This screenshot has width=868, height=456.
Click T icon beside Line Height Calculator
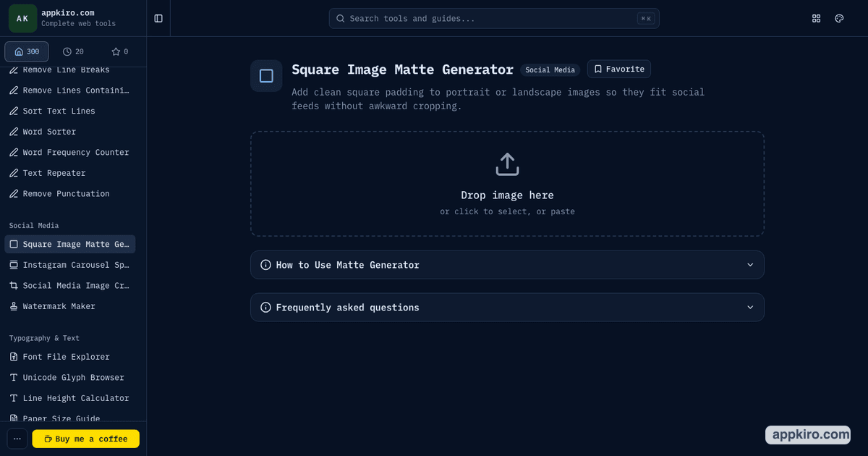(x=14, y=398)
